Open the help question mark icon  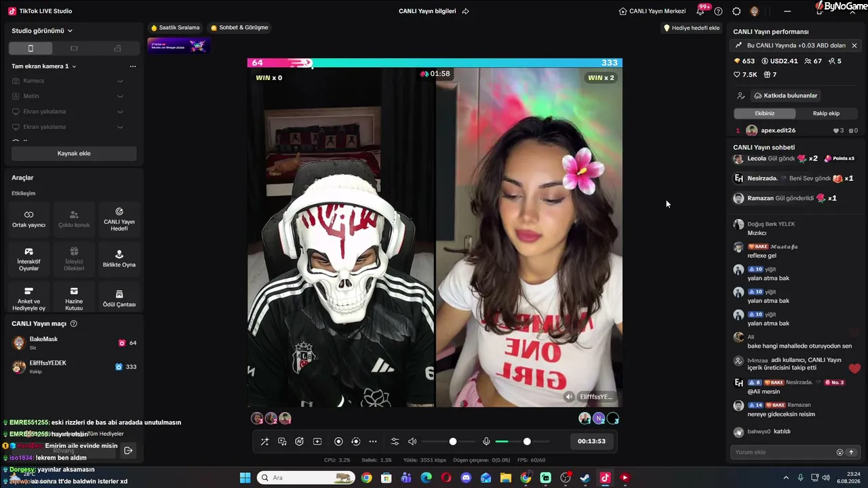718,12
